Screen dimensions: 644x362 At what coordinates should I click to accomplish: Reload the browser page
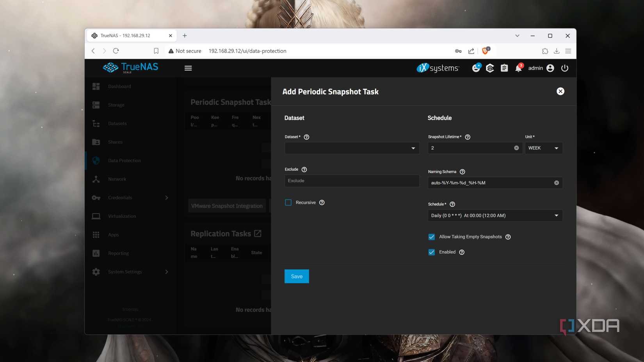(116, 51)
